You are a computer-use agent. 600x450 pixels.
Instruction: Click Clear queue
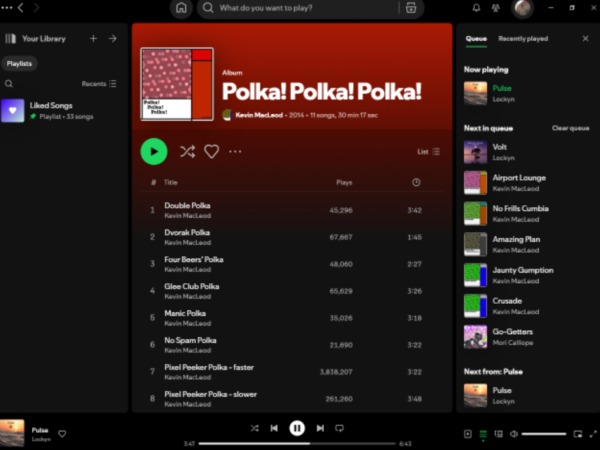570,128
